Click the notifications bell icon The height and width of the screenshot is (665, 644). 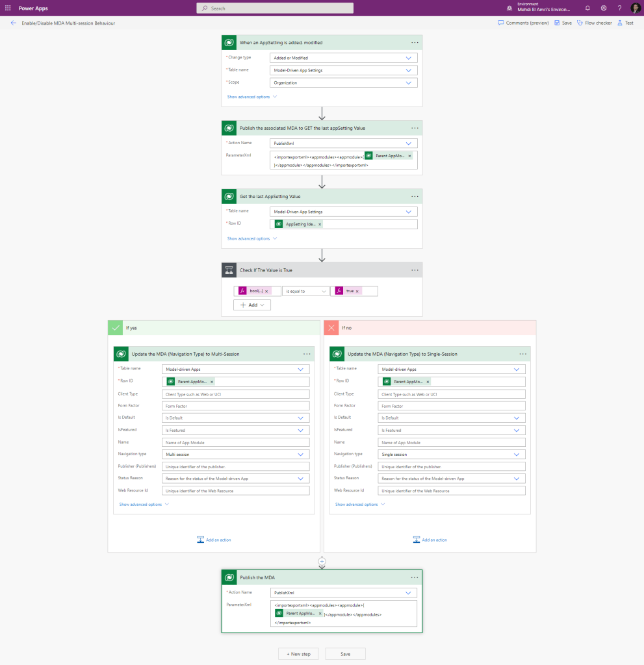(587, 8)
